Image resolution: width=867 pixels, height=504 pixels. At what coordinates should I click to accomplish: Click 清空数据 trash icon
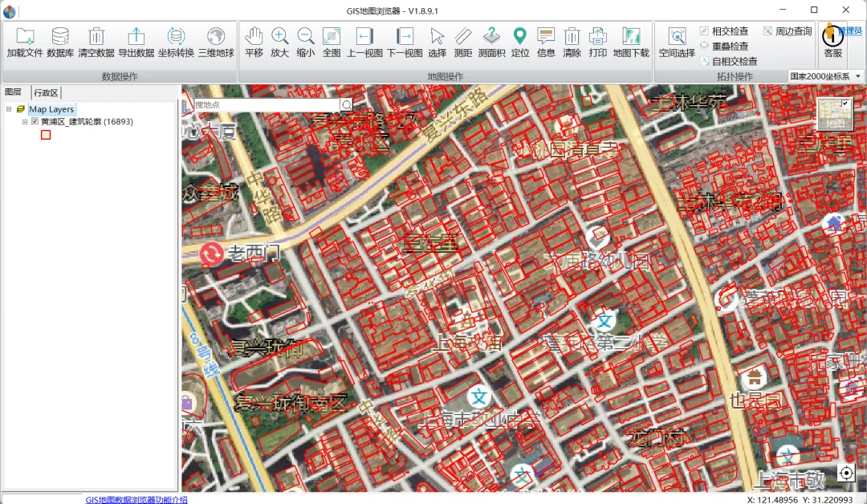(x=96, y=36)
